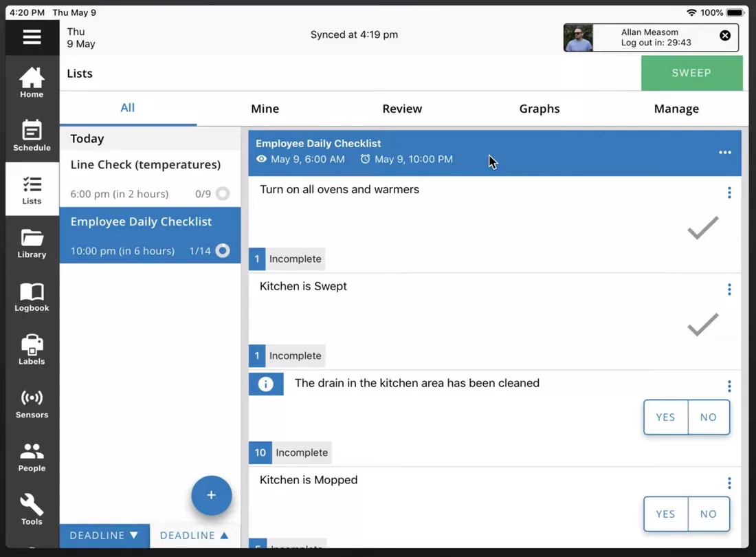Image resolution: width=756 pixels, height=557 pixels.
Task: Click the 10 Incomplete badge
Action: pos(290,453)
